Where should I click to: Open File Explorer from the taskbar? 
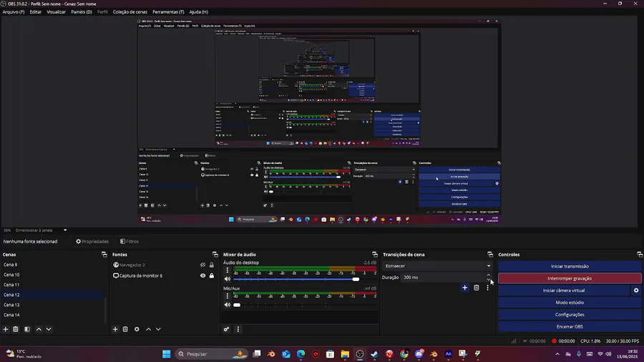345,354
